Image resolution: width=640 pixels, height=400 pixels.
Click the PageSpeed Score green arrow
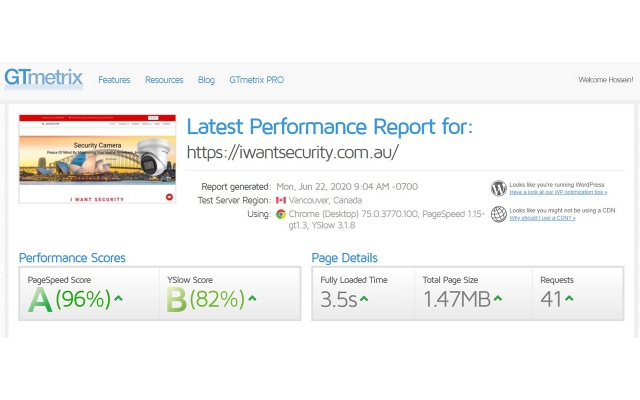pos(118,298)
